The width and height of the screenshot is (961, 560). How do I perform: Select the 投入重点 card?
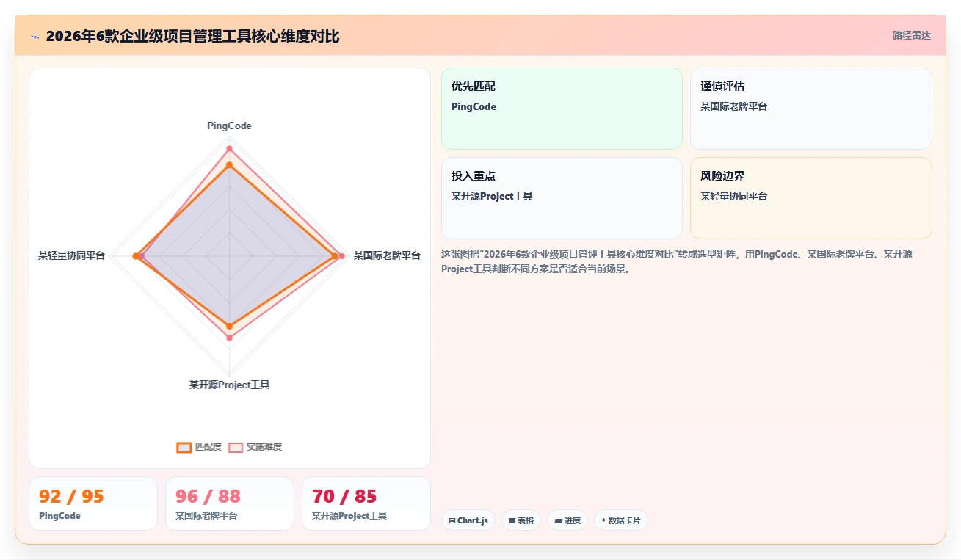562,198
